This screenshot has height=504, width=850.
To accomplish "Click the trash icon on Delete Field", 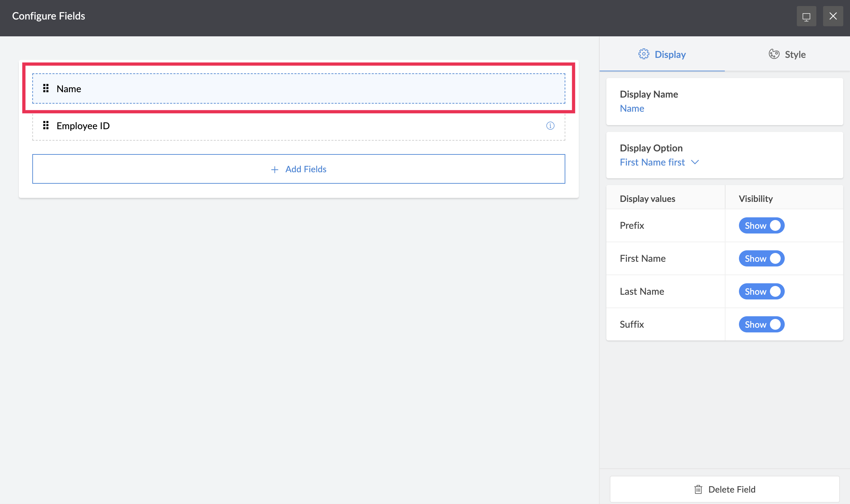I will click(x=698, y=489).
